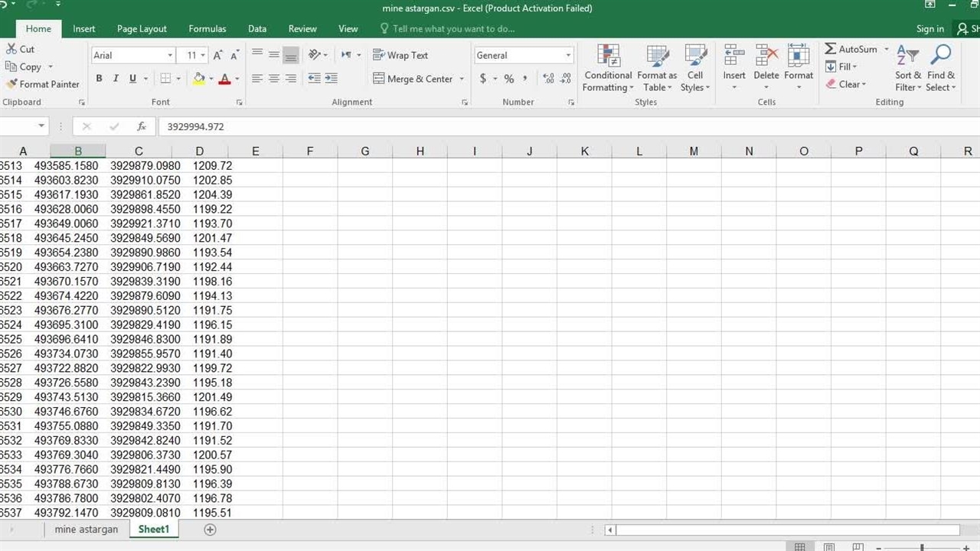Click the Conditional Formatting icon

click(x=608, y=57)
